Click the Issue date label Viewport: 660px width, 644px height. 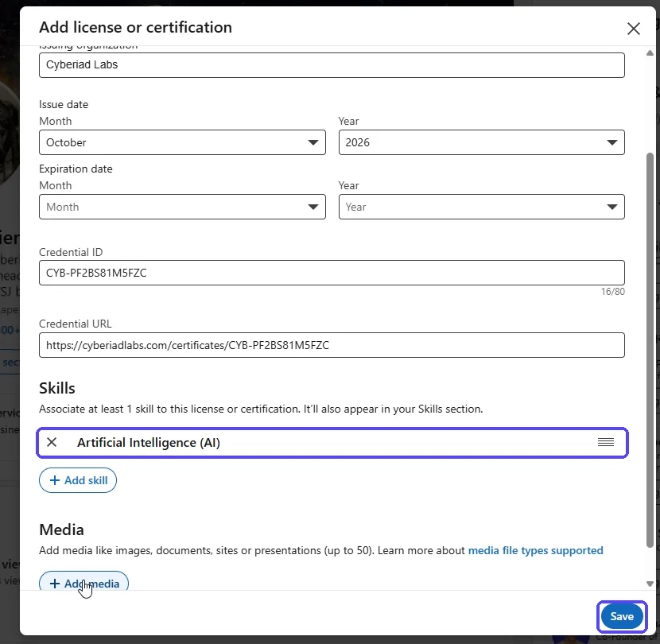64,104
